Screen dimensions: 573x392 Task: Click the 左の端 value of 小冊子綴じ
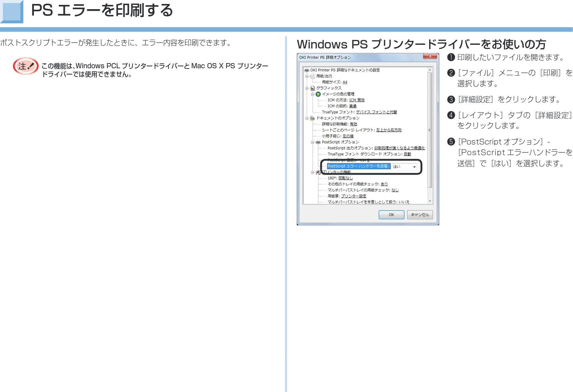(348, 136)
